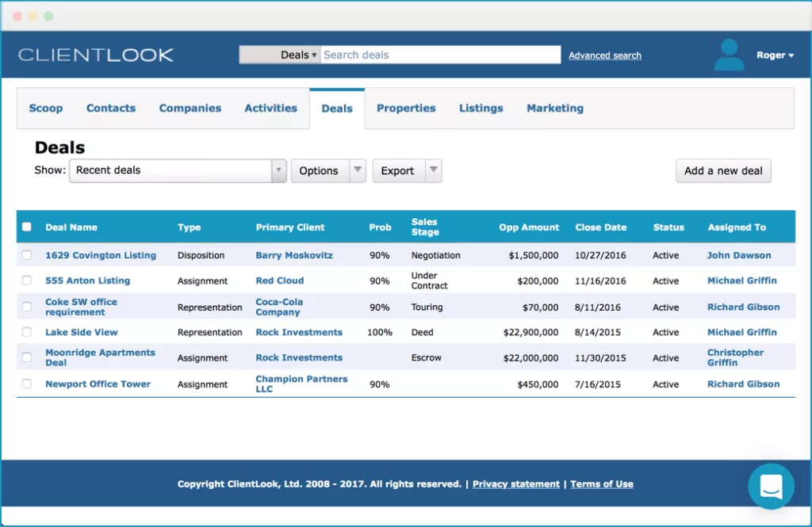Open the Options dropdown arrow
Viewport: 812px width, 527px height.
358,170
